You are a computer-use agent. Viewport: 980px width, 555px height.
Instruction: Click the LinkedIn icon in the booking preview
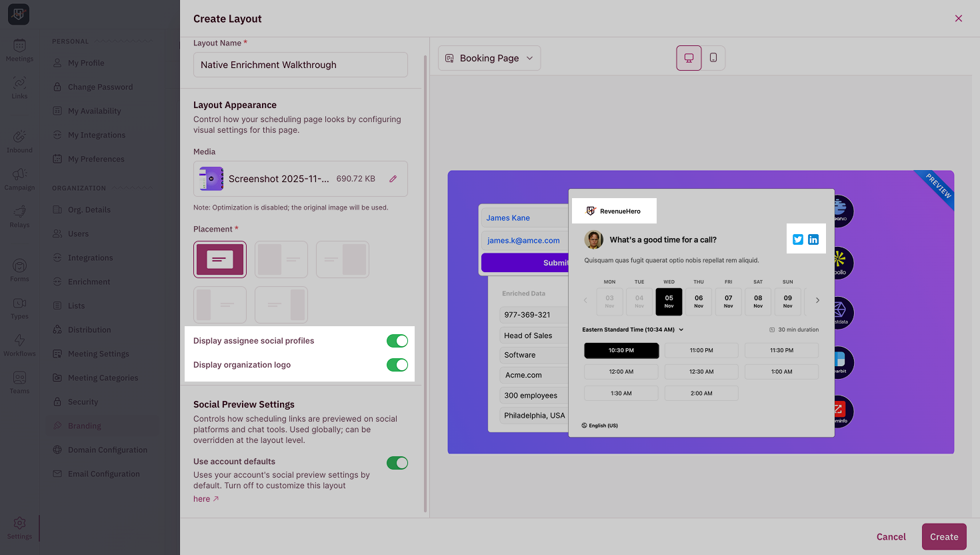813,239
